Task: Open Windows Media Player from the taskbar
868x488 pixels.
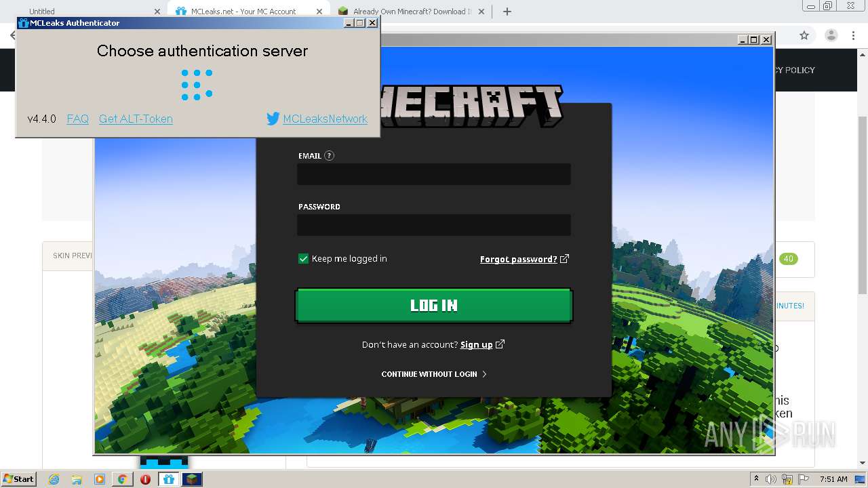Action: pos(99,479)
